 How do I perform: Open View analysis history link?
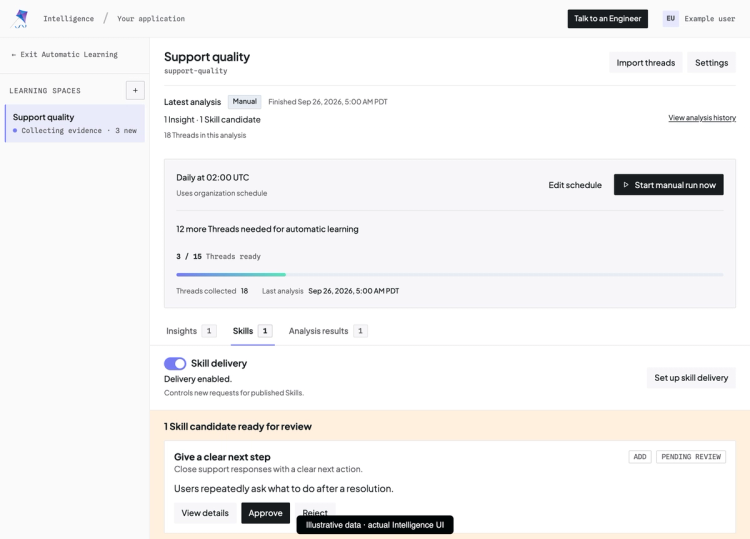coord(702,118)
